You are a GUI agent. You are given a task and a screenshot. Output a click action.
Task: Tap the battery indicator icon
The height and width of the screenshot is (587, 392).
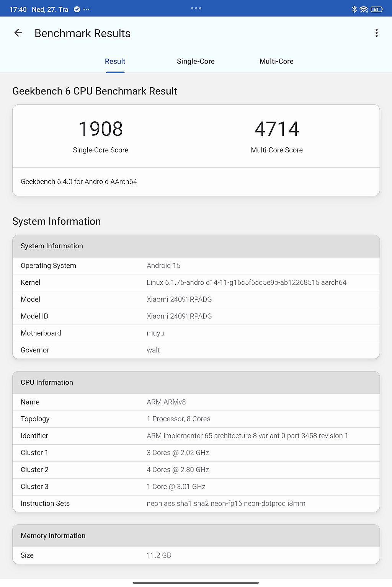[x=377, y=9]
